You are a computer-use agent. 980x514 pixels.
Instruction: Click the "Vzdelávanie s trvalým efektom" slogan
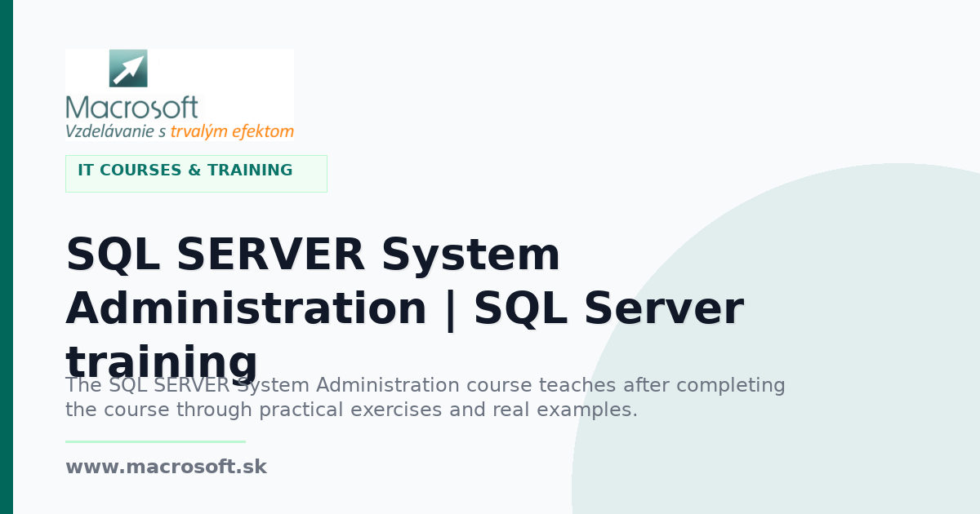pyautogui.click(x=180, y=131)
